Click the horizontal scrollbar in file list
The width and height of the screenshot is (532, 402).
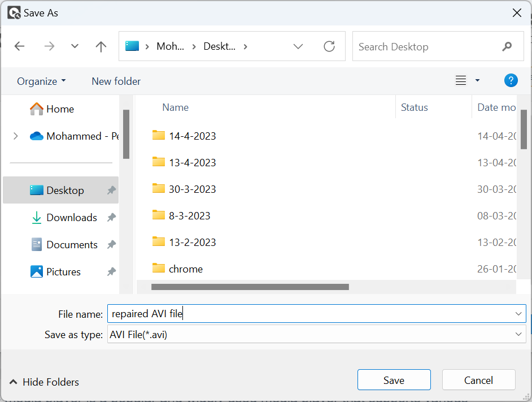point(250,287)
